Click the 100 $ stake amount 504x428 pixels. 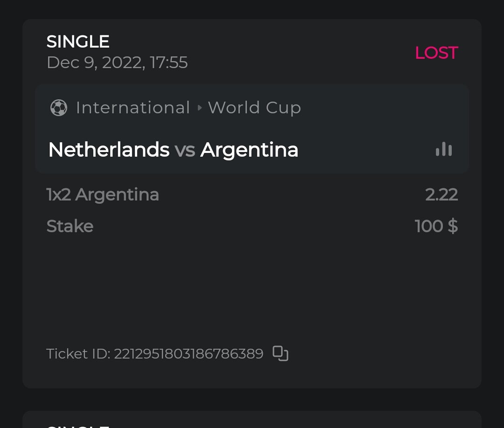436,226
